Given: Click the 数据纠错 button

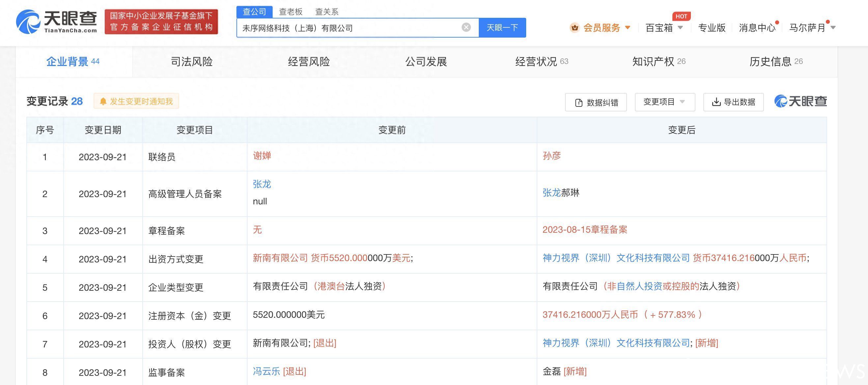Looking at the screenshot, I should click(596, 102).
